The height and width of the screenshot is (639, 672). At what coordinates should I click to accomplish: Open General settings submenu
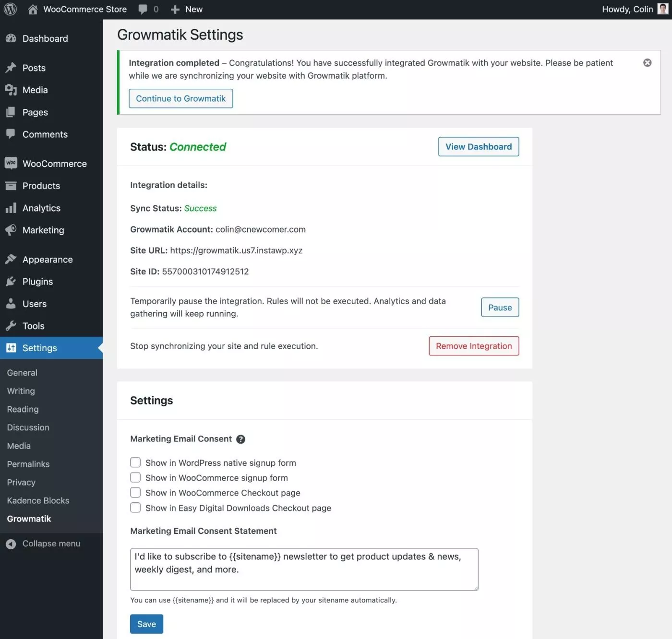point(22,373)
